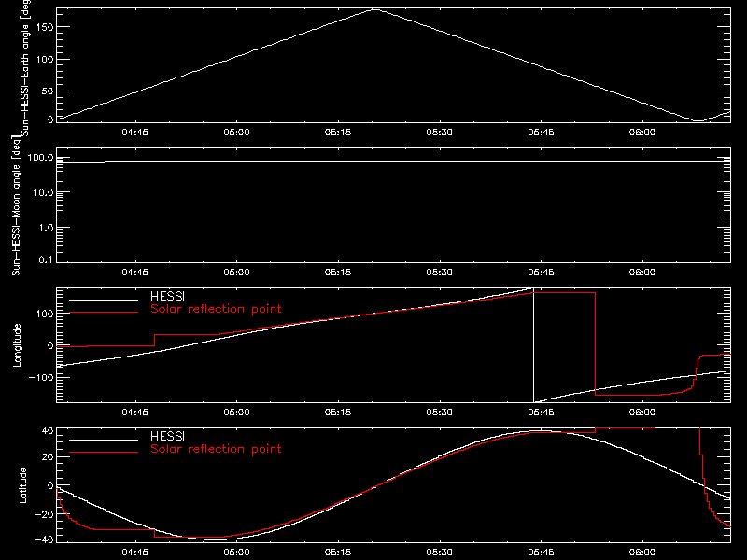Click 05:30 time label under Latitude plot
This screenshot has height=560, width=747.
439,553
